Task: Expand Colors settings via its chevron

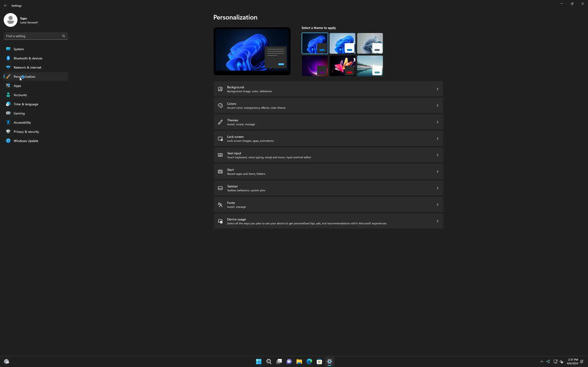Action: [437, 106]
